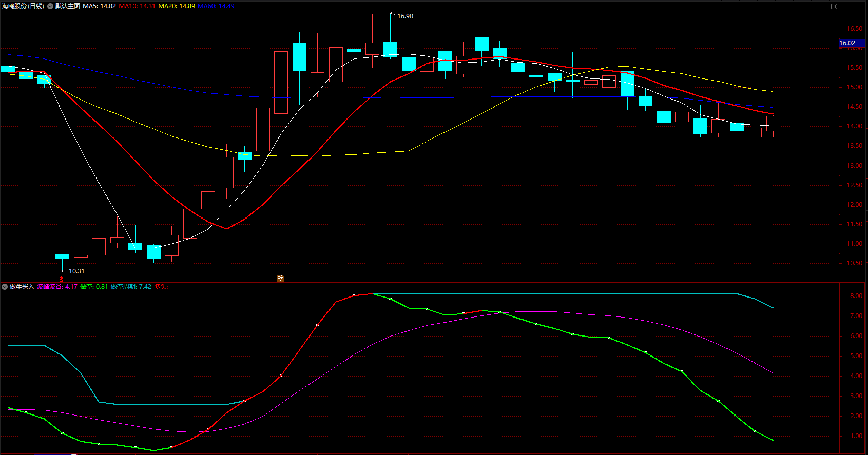
Task: Open the dropdown arrow beside 默认主图
Action: coord(50,6)
